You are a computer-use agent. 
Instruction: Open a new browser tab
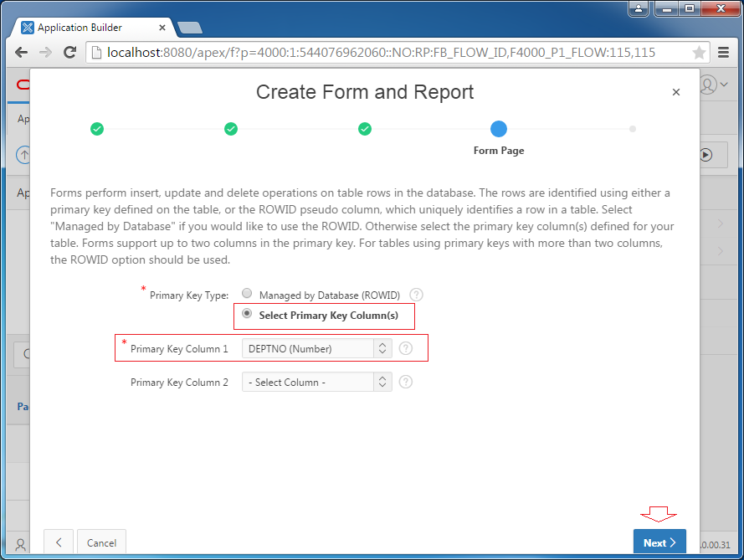(190, 28)
